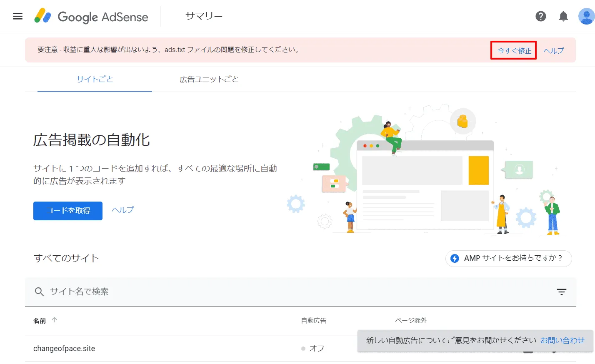Open the sites list filter icon
This screenshot has width=595, height=364.
coord(562,292)
